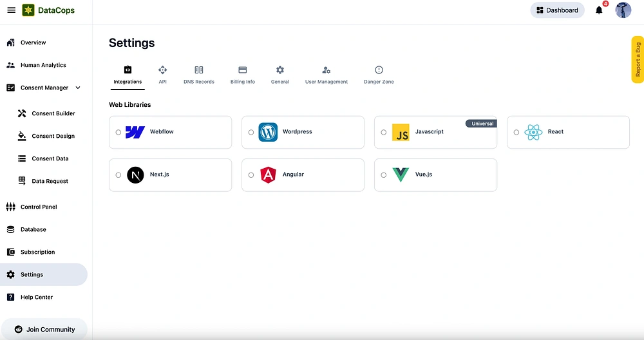Click the Join Community Reddit icon
644x340 pixels.
18,329
